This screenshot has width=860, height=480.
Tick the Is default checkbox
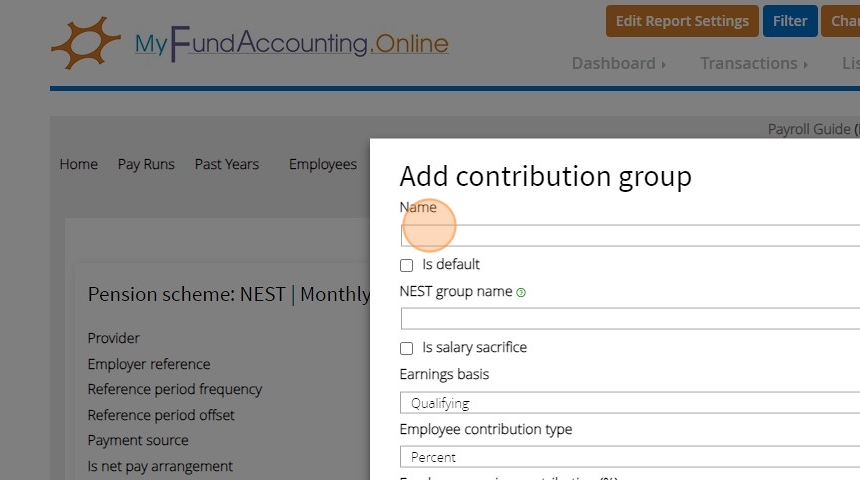pyautogui.click(x=406, y=265)
